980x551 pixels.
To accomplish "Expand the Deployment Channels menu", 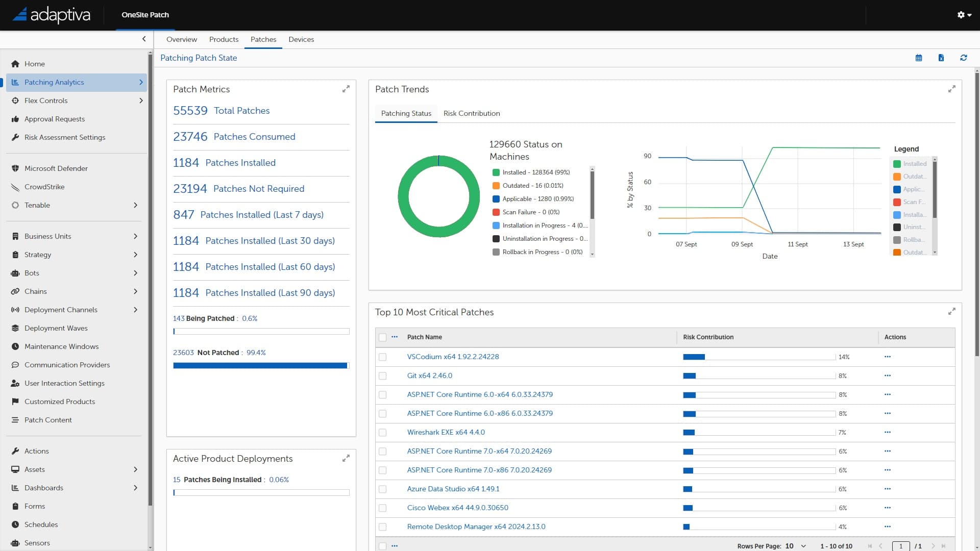I will [135, 310].
